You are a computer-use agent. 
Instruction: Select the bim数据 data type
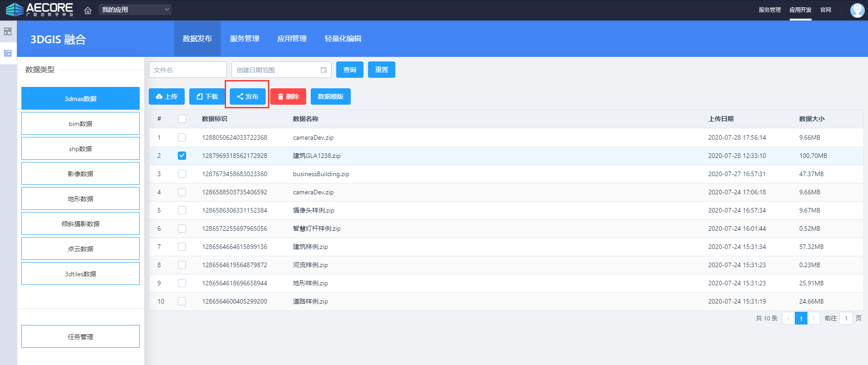[81, 124]
